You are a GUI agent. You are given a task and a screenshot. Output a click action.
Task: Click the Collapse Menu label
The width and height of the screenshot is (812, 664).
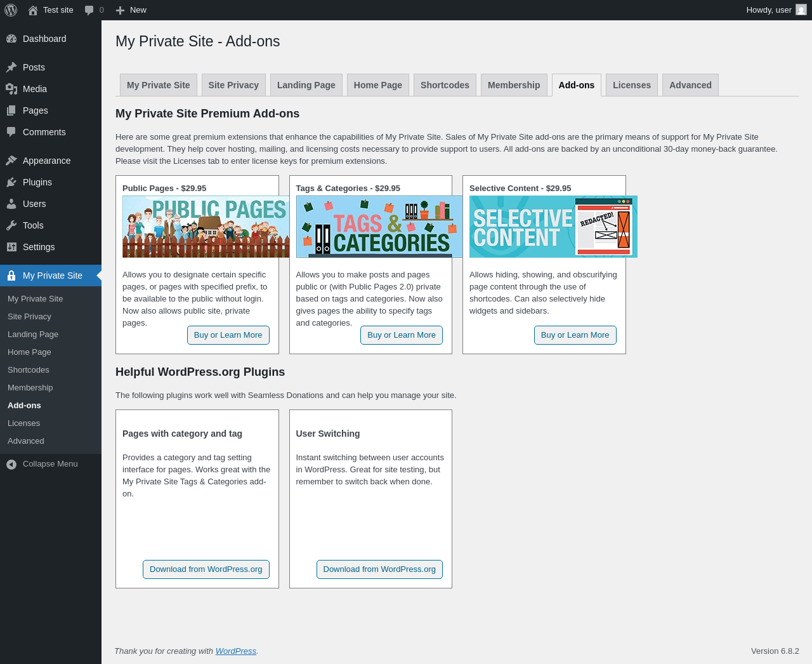pos(50,464)
